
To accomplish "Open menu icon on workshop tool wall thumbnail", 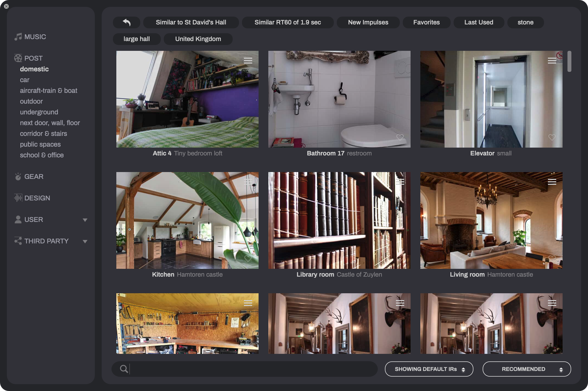I will [248, 303].
